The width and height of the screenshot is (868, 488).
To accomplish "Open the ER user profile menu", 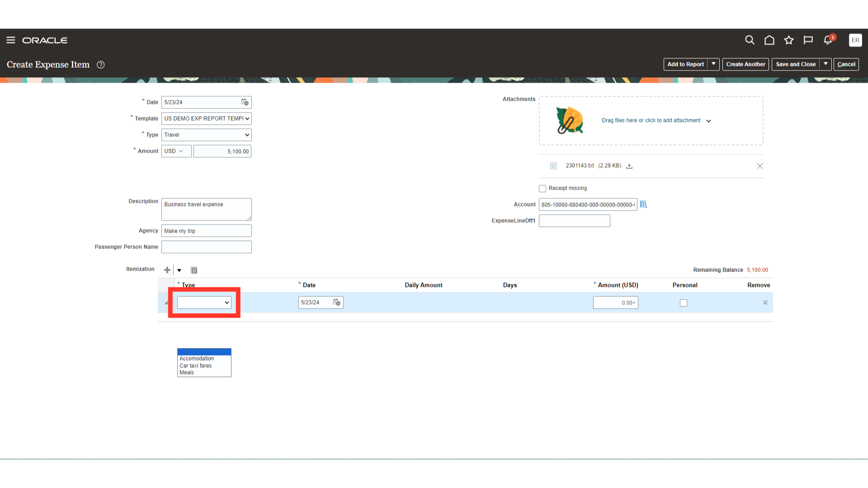I will click(x=855, y=40).
